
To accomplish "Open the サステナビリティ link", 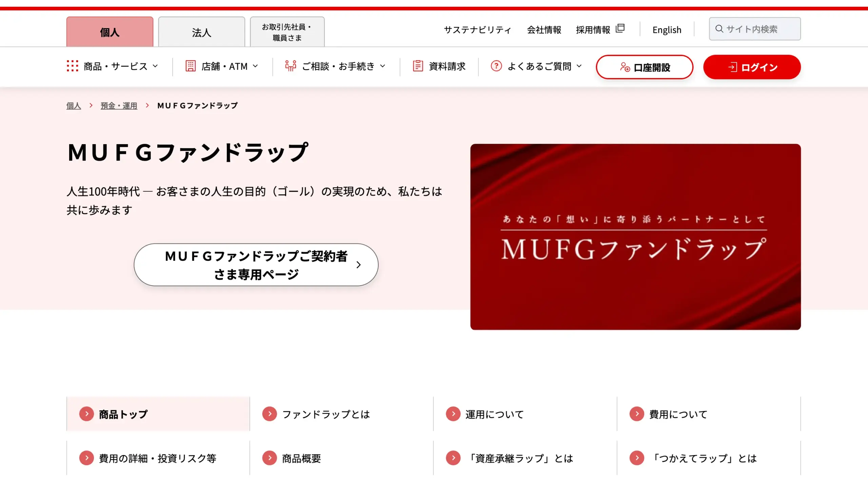I will click(477, 30).
